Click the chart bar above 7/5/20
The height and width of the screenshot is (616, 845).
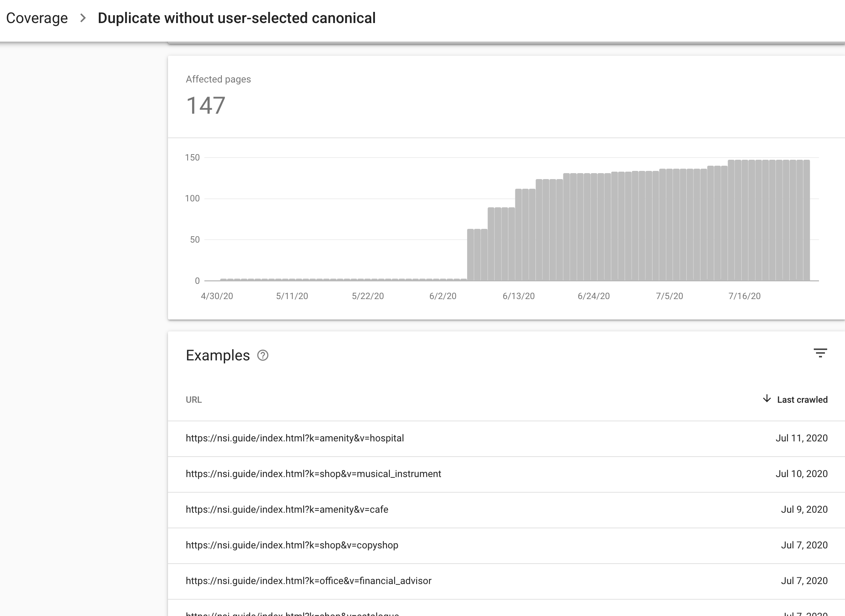point(669,225)
